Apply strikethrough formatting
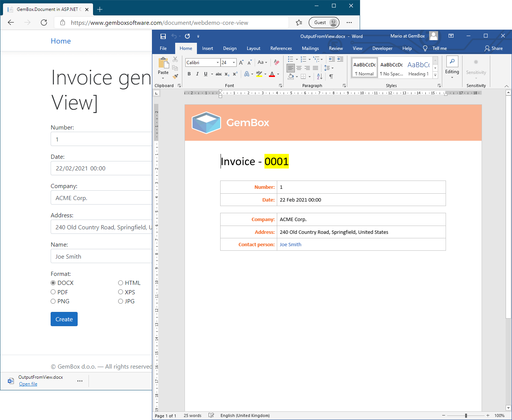This screenshot has height=420, width=512. tap(219, 74)
